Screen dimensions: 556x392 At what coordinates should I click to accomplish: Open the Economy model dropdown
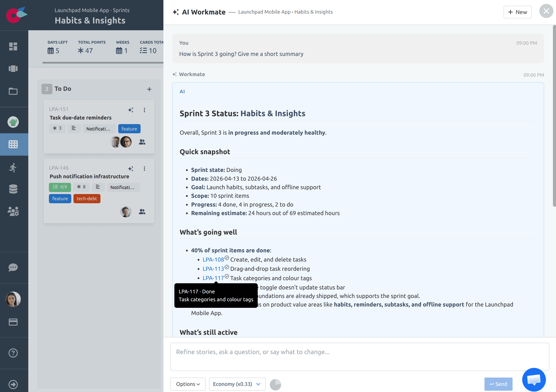pos(237,384)
